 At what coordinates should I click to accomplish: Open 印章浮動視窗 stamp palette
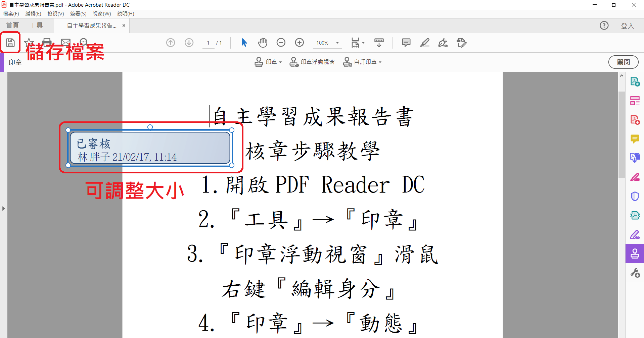[x=312, y=62]
